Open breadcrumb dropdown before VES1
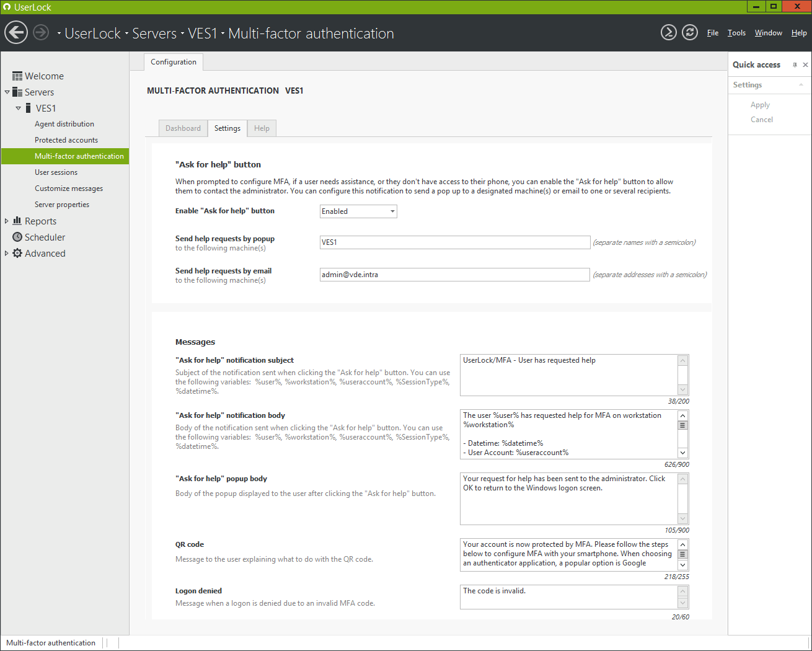The image size is (812, 651). coord(183,33)
